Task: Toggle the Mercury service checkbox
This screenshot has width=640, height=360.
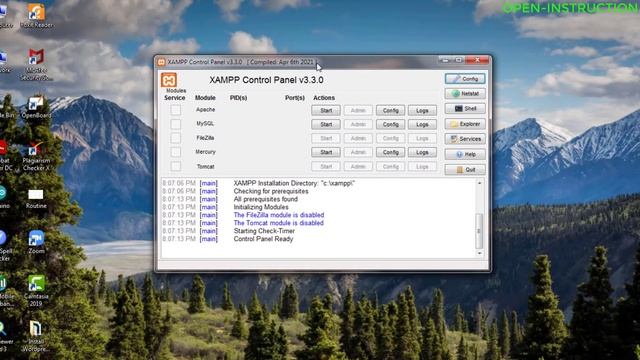Action: coord(176,152)
